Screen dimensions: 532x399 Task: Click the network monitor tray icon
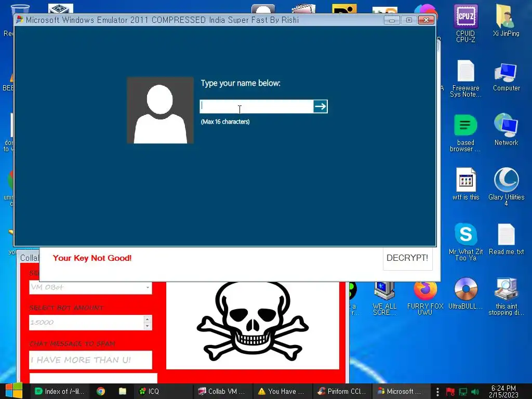point(463,392)
